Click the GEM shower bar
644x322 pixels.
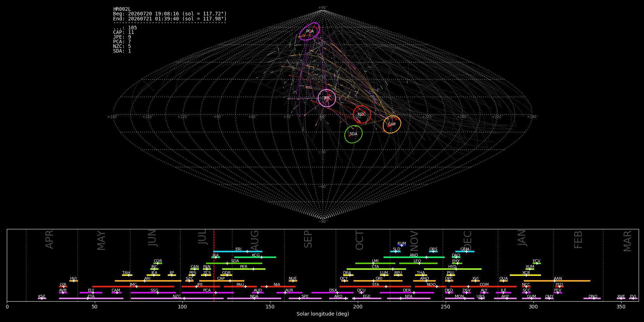tap(465, 252)
